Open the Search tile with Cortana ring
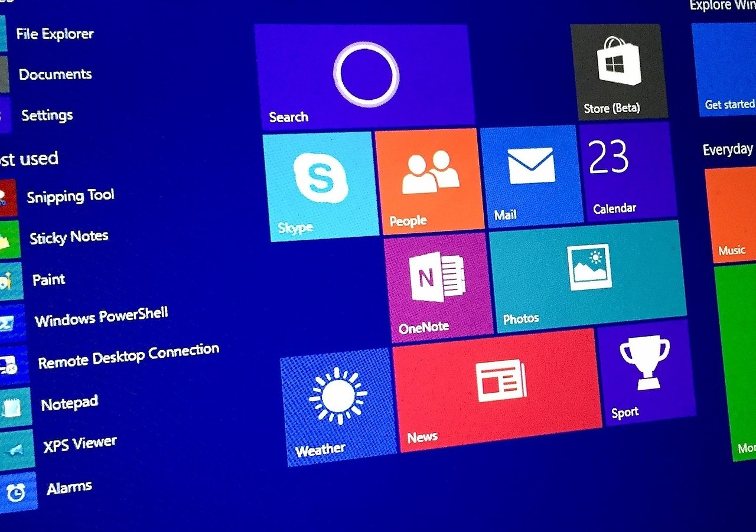The width and height of the screenshot is (756, 532). pos(365,77)
